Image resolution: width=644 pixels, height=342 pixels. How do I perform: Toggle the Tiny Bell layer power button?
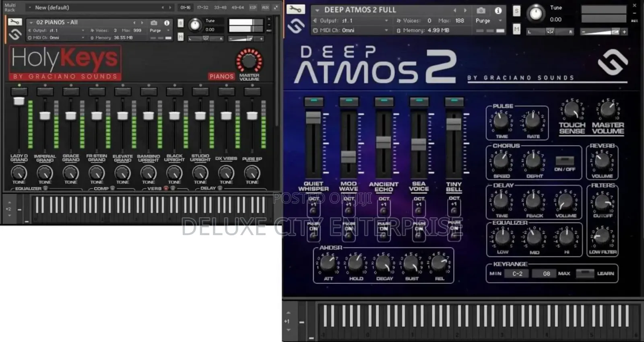pyautogui.click(x=454, y=101)
